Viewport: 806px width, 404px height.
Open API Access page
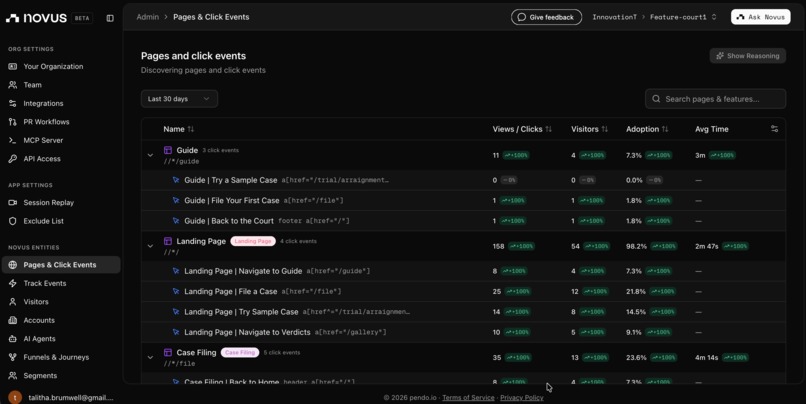(42, 159)
